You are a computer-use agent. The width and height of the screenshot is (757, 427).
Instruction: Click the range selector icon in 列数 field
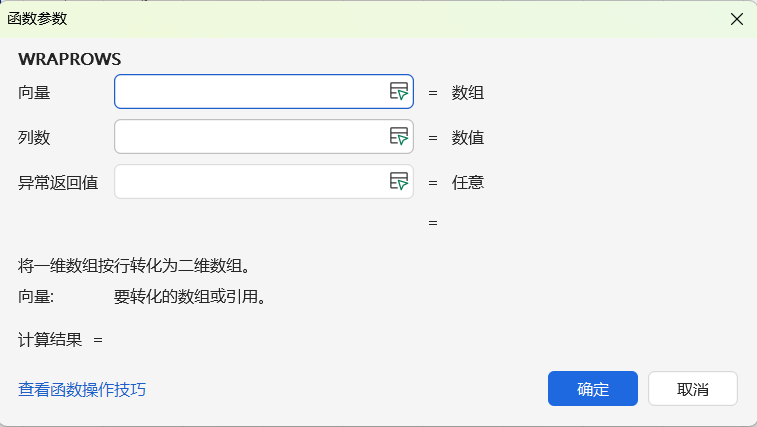point(399,137)
